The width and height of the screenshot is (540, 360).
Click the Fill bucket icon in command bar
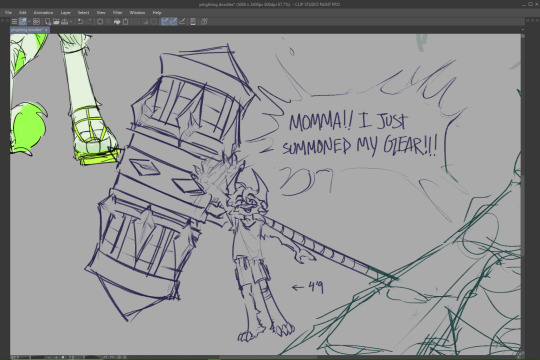tap(117, 22)
